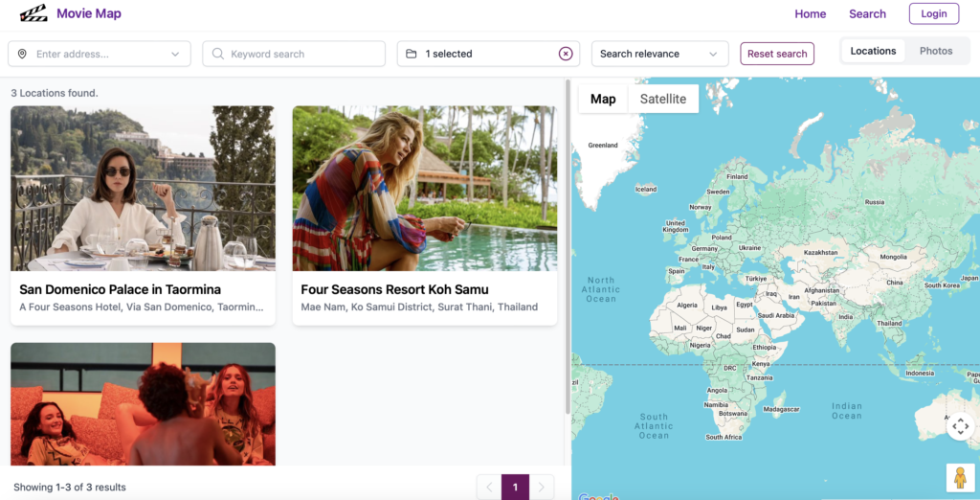
Task: Open the '1 selected' category dropdown
Action: pos(479,54)
